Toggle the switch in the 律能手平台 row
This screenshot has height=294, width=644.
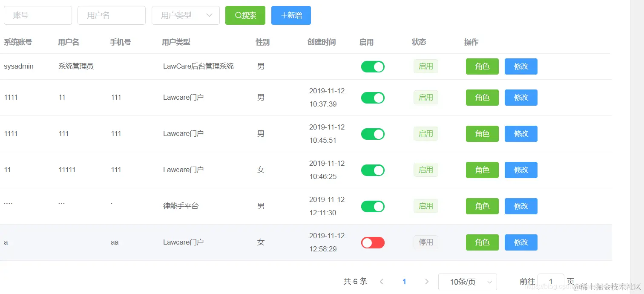point(373,207)
